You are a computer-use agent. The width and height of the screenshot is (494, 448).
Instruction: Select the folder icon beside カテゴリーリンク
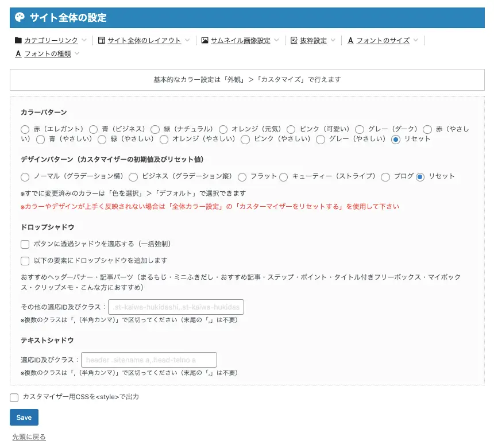tap(17, 40)
